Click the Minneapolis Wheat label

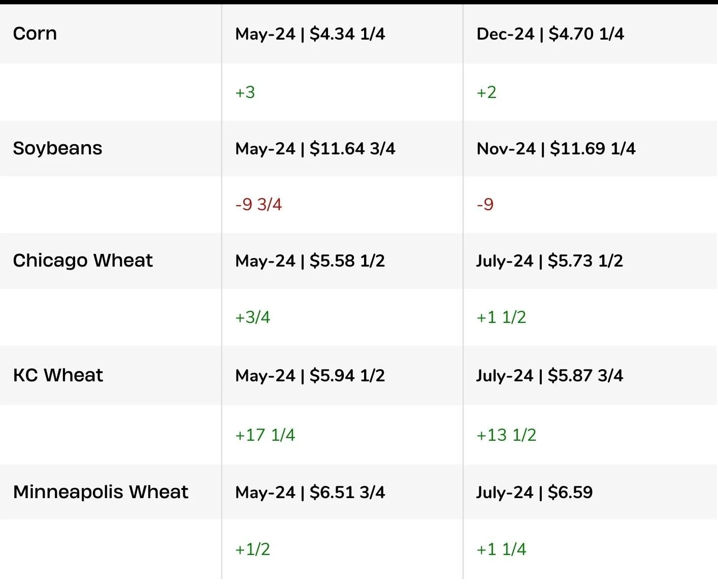pyautogui.click(x=101, y=492)
